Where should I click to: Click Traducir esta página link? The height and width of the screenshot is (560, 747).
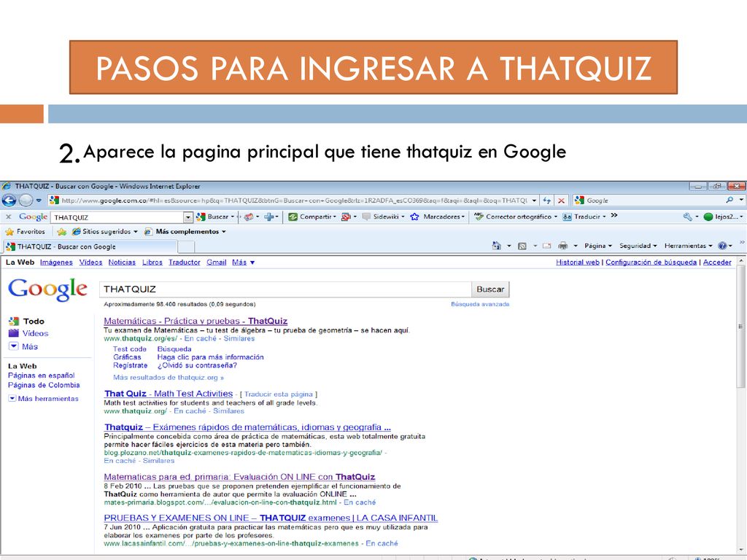coord(278,394)
